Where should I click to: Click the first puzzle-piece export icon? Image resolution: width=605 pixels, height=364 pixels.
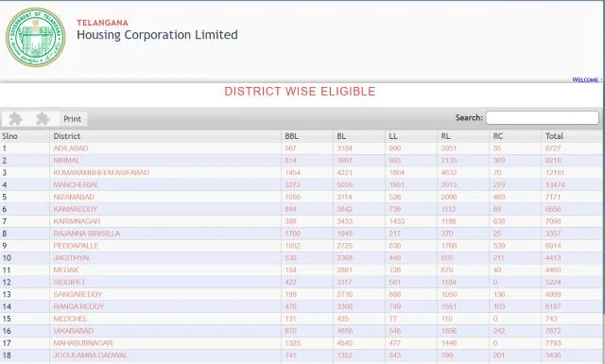click(x=15, y=119)
